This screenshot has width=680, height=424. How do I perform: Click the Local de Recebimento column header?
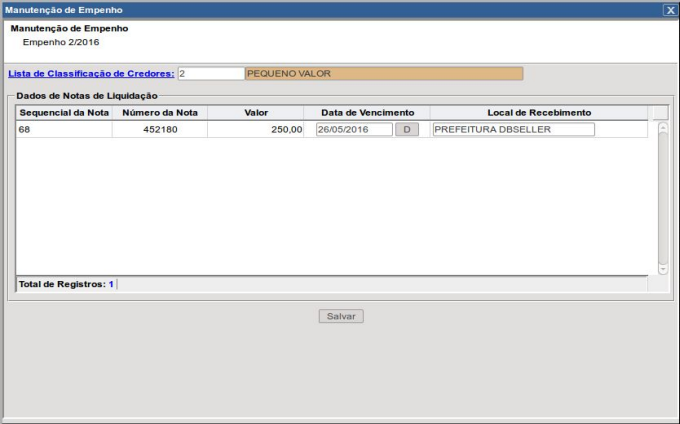pyautogui.click(x=539, y=112)
